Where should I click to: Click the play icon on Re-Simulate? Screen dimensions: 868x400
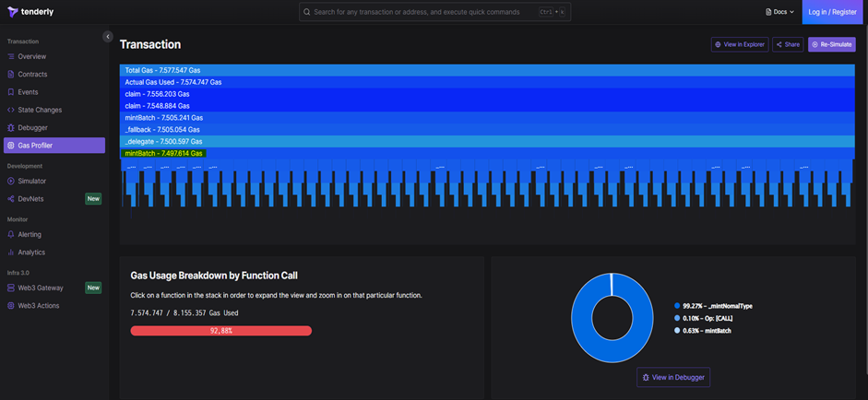click(x=814, y=44)
